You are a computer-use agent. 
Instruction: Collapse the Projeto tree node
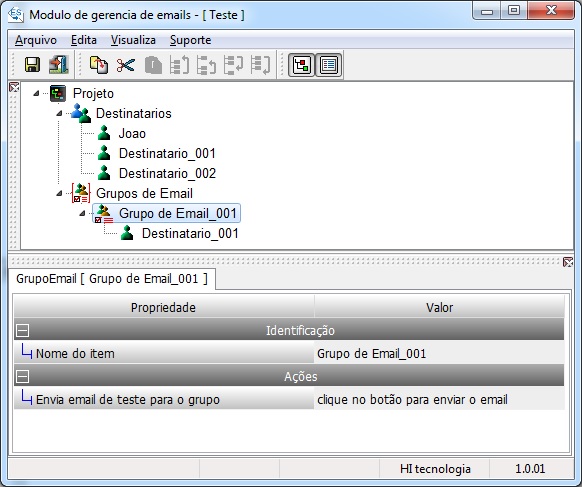36,94
